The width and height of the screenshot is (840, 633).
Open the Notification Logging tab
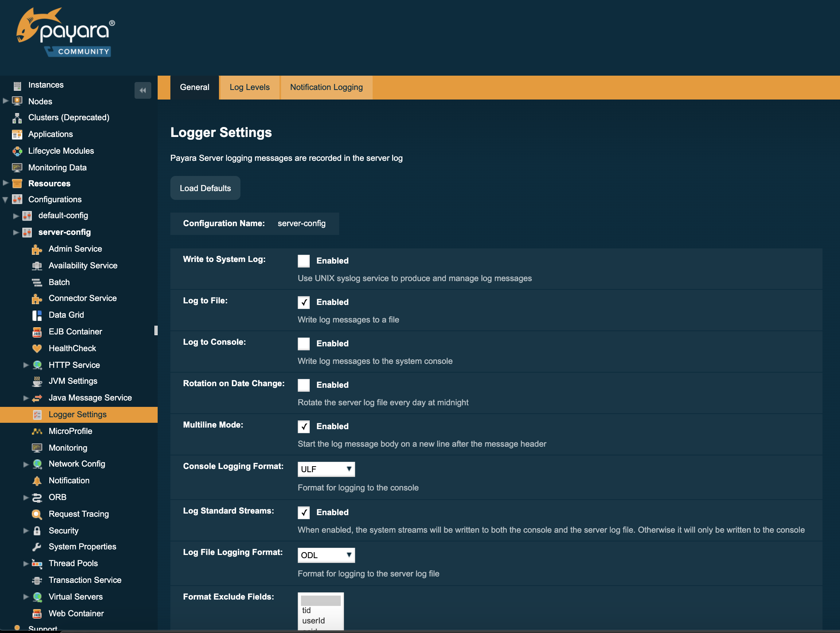tap(326, 87)
